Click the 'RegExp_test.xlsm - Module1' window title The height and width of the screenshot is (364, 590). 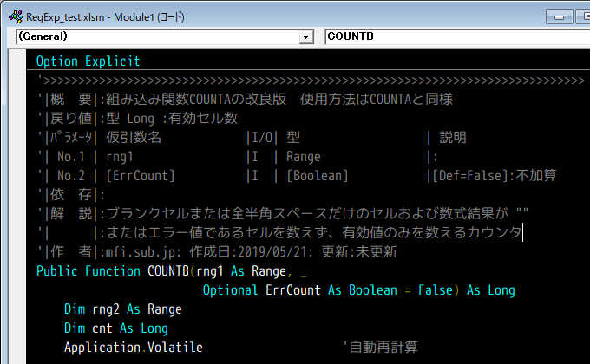105,17
